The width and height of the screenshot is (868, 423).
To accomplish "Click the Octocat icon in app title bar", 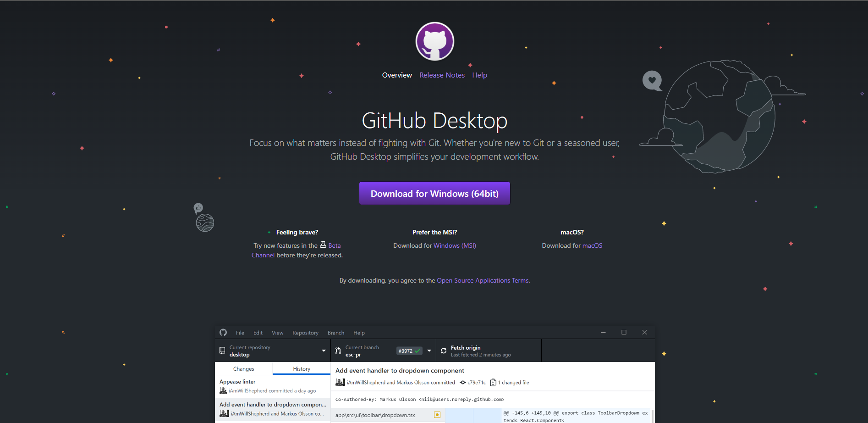I will point(223,333).
